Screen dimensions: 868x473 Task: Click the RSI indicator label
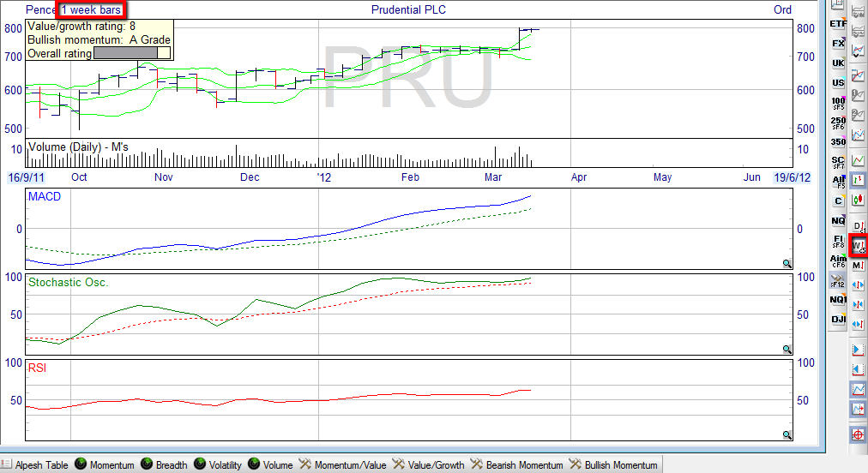(x=37, y=368)
